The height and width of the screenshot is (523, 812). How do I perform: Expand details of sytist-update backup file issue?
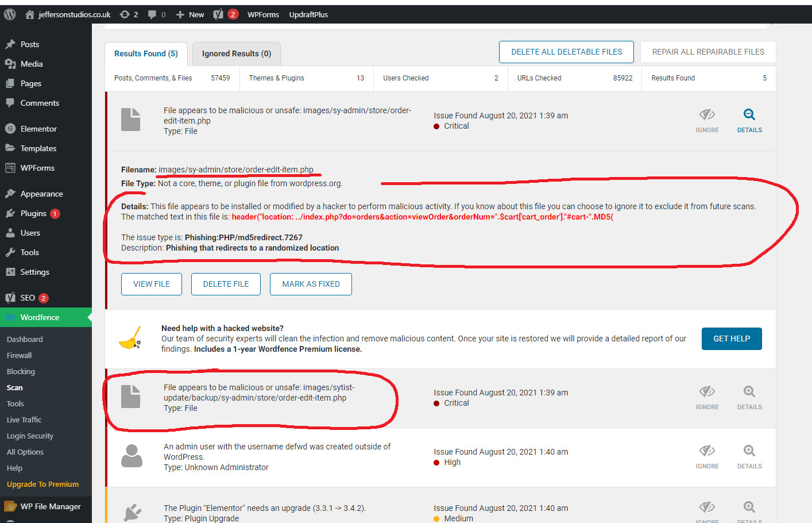pos(749,398)
